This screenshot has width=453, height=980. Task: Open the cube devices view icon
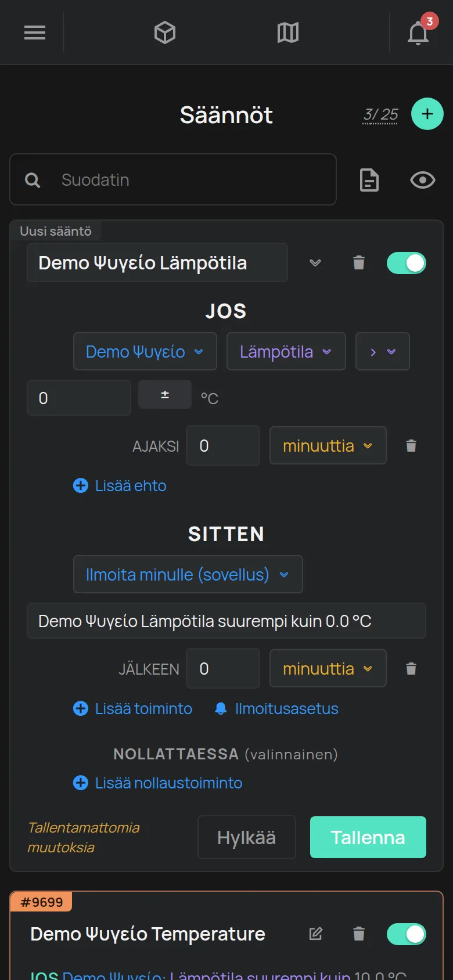165,33
